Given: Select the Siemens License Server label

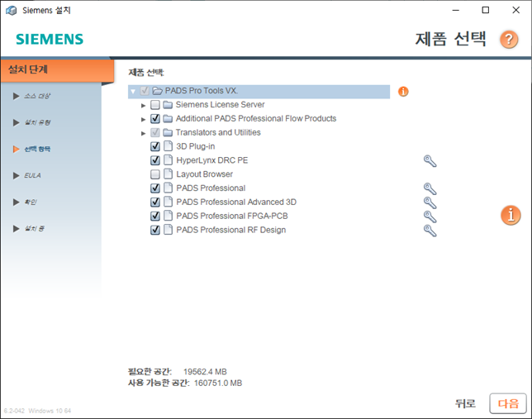Looking at the screenshot, I should (x=220, y=105).
